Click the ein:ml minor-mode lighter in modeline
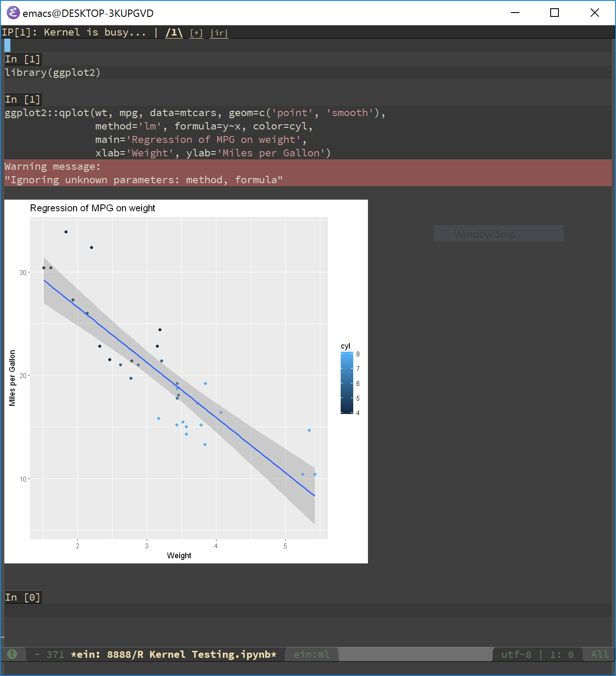Image resolution: width=616 pixels, height=676 pixels. (x=311, y=654)
